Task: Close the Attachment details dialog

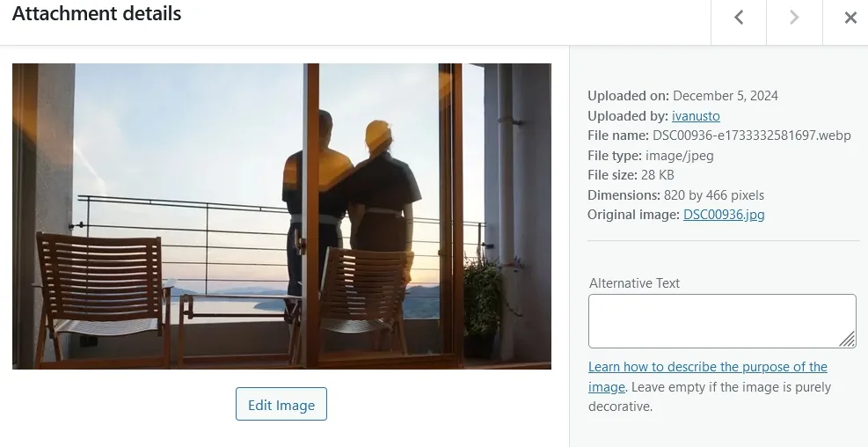Action: coord(850,18)
